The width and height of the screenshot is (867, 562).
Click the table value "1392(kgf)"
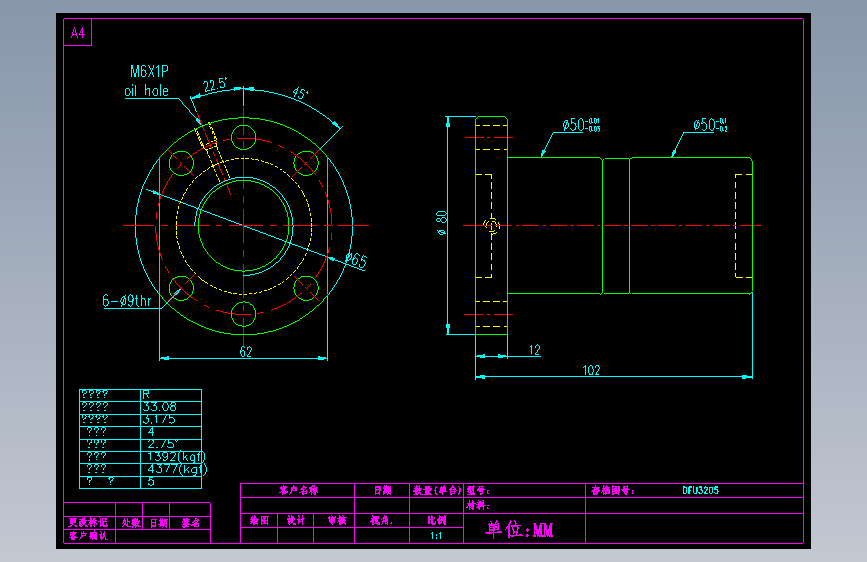(x=176, y=456)
